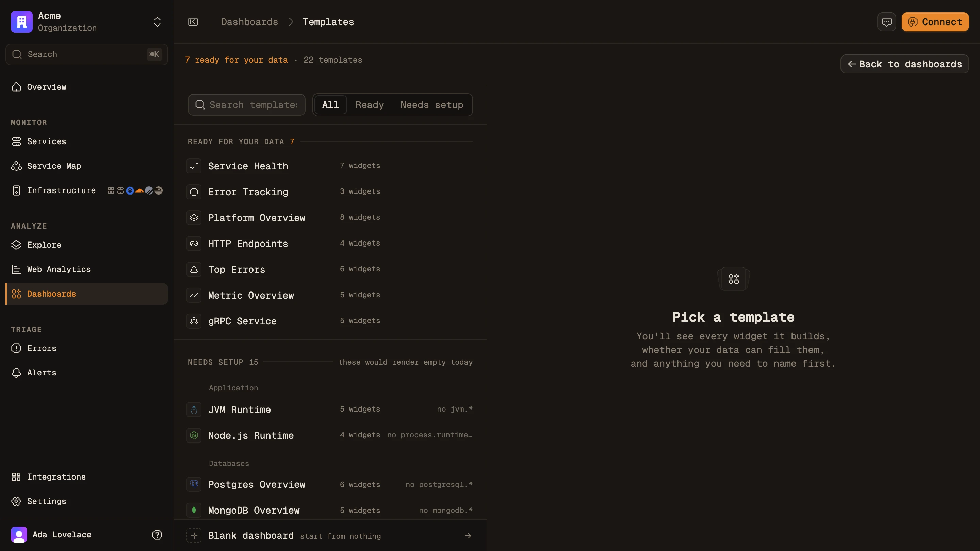The height and width of the screenshot is (551, 980).
Task: Select Dashboards in the sidebar
Action: point(87,294)
